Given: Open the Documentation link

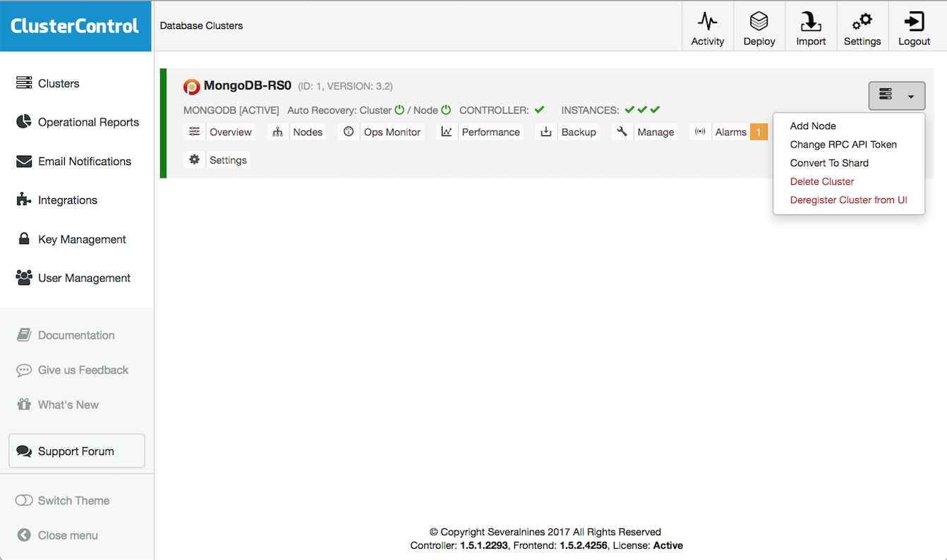Looking at the screenshot, I should click(76, 335).
